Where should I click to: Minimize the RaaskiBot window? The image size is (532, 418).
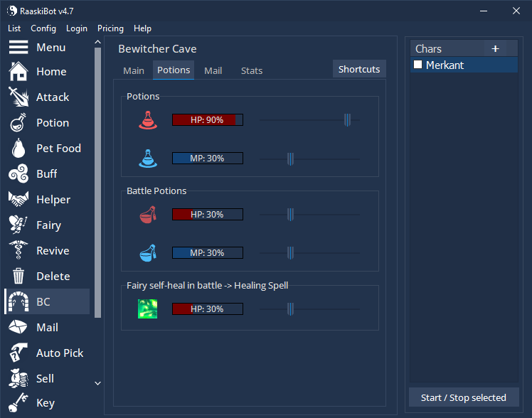(x=484, y=11)
